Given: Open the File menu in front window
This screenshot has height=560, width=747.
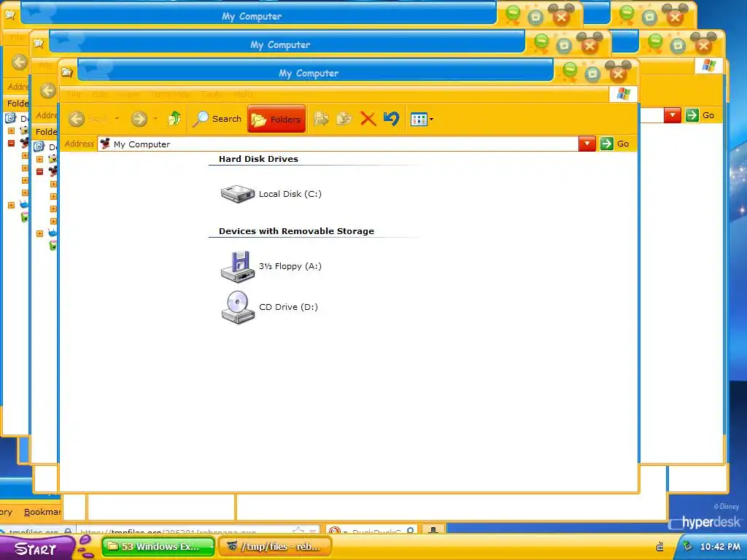Looking at the screenshot, I should [x=74, y=94].
